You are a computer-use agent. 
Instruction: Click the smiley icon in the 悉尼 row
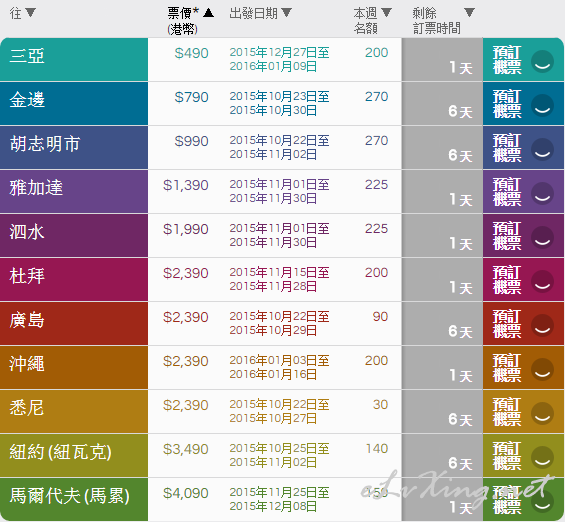542,414
